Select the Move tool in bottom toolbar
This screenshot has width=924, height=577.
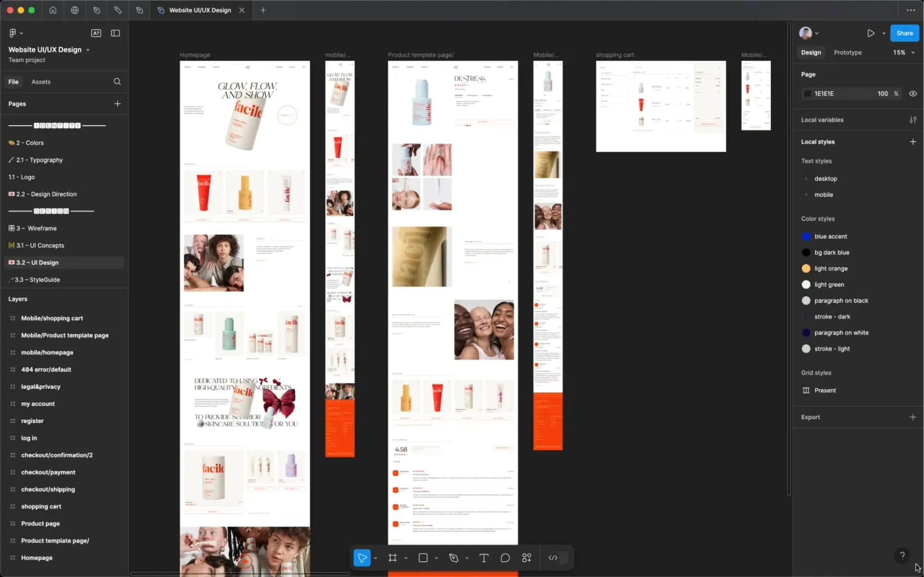point(362,558)
